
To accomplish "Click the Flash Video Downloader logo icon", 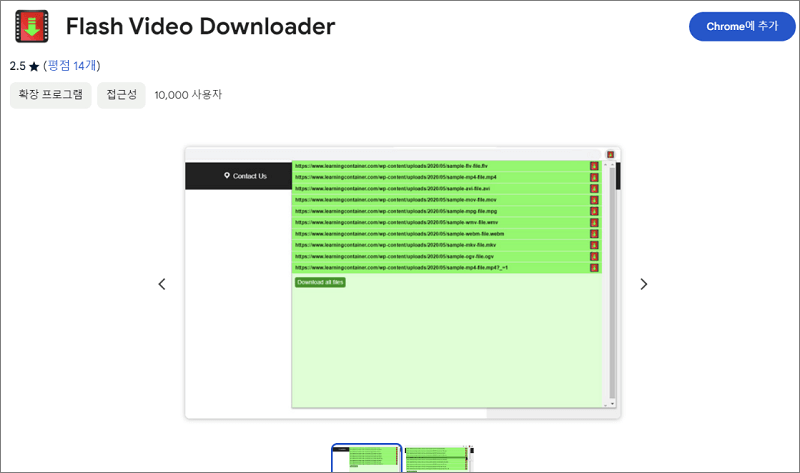I will click(x=32, y=26).
